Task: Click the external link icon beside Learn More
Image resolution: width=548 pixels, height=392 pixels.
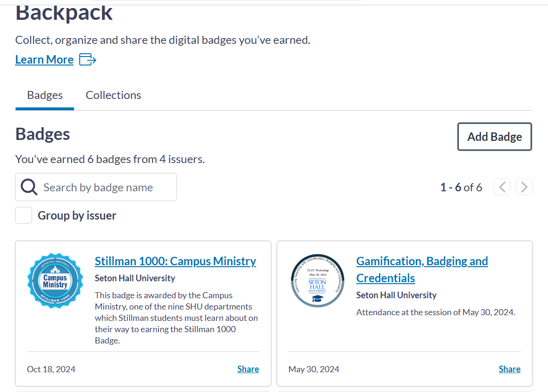Action: (x=88, y=60)
